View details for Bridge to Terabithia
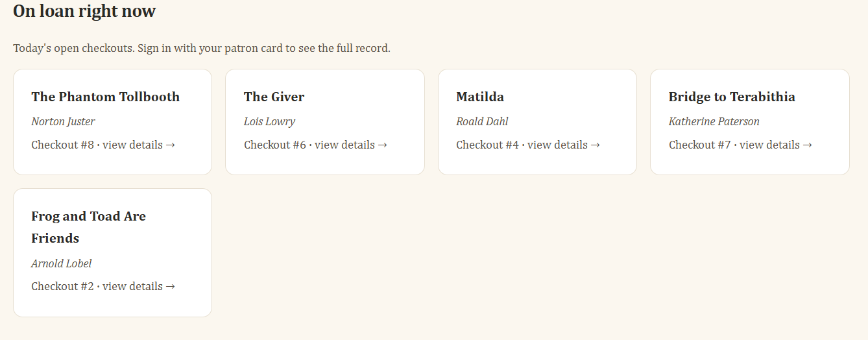This screenshot has width=868, height=340. click(775, 145)
